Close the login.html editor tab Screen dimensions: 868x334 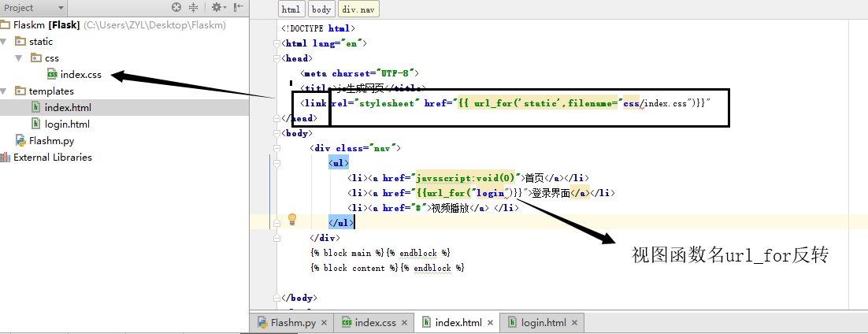(575, 323)
